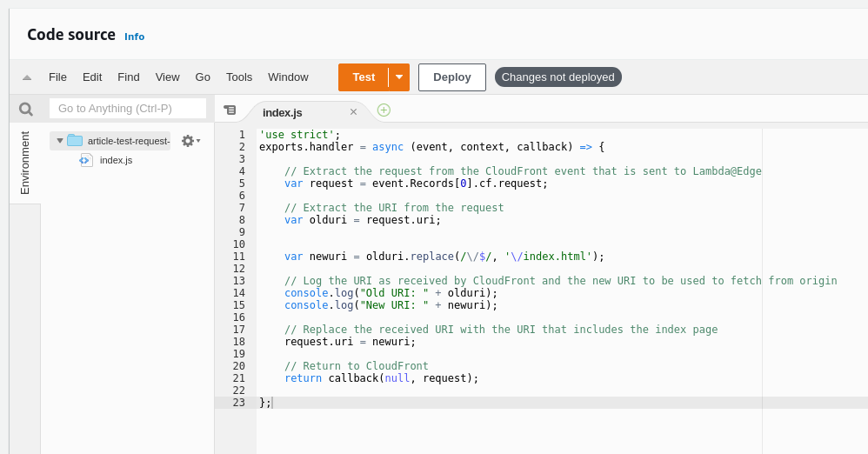Click the 'use strict' text on line 1
868x454 pixels.
pos(297,135)
